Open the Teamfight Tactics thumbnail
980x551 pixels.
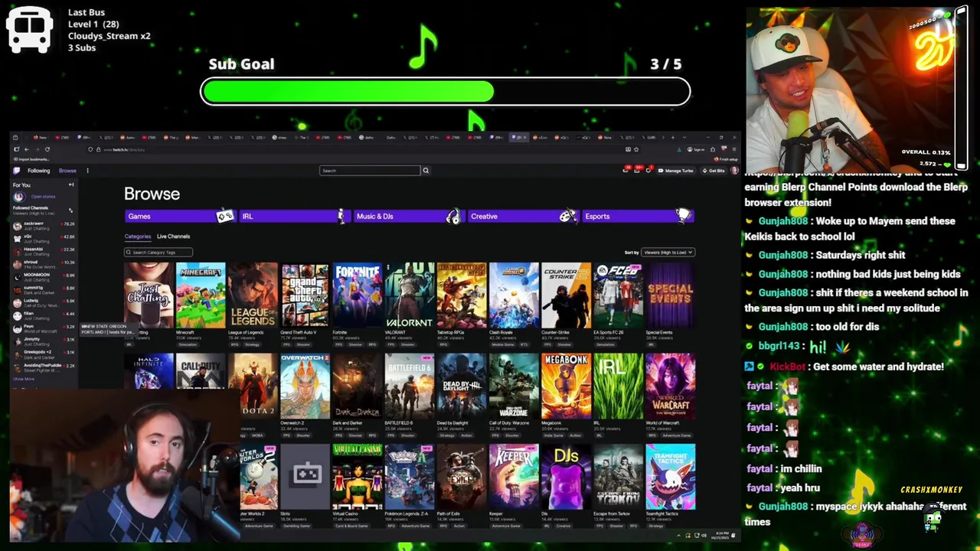coord(670,477)
